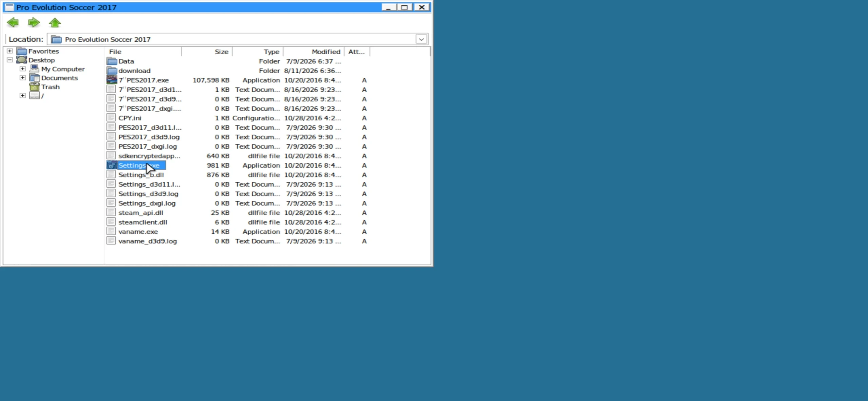Click the download folder icon
Image resolution: width=868 pixels, height=401 pixels.
point(112,71)
